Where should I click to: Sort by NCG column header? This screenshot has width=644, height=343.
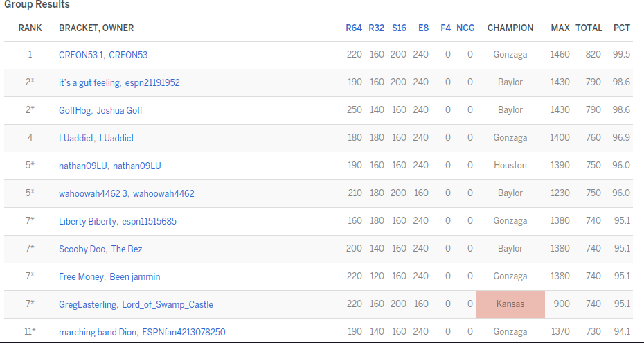click(466, 28)
